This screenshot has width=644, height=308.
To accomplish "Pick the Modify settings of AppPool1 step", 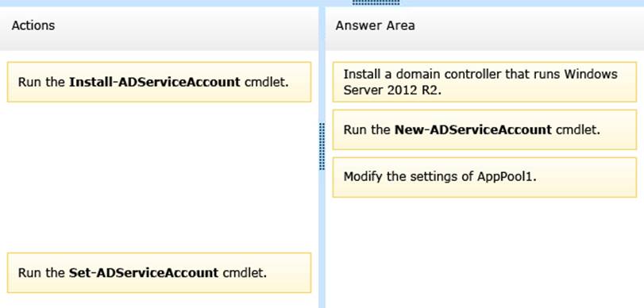I will [x=484, y=177].
